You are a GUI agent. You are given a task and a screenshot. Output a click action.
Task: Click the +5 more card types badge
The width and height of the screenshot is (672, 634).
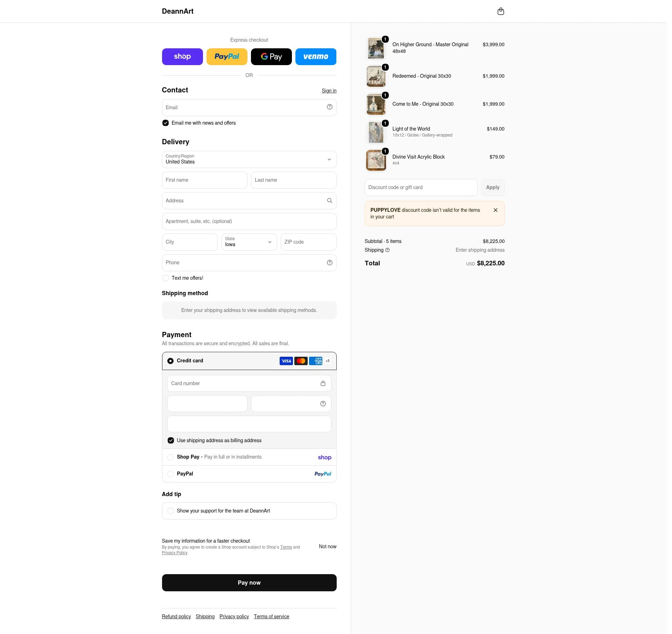(x=328, y=361)
